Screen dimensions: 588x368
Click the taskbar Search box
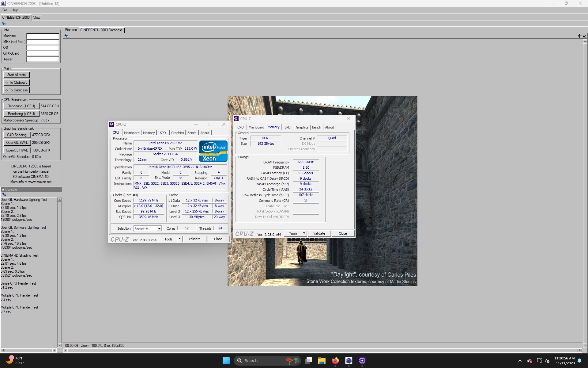(267, 361)
